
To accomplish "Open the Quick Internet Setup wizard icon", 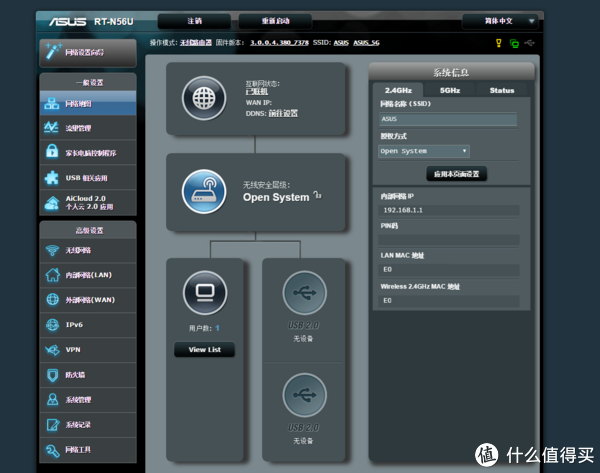I will [x=53, y=52].
